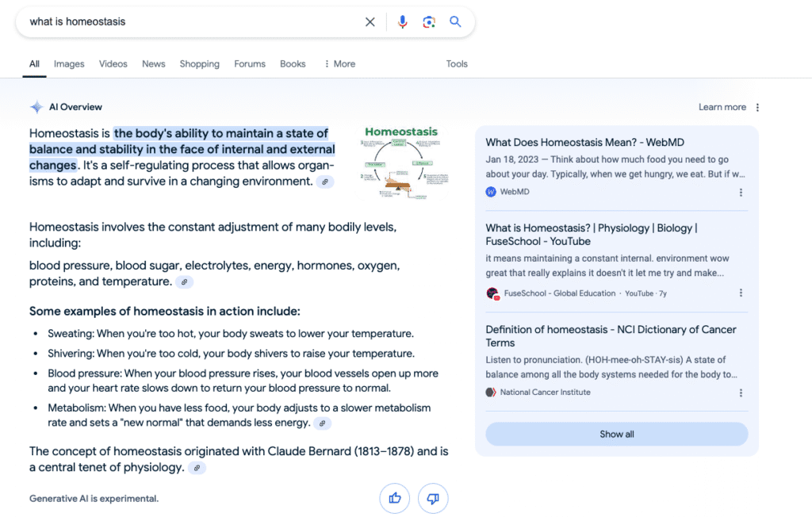Click the Show all sources button
Screen dimensions: 812x517
click(616, 435)
